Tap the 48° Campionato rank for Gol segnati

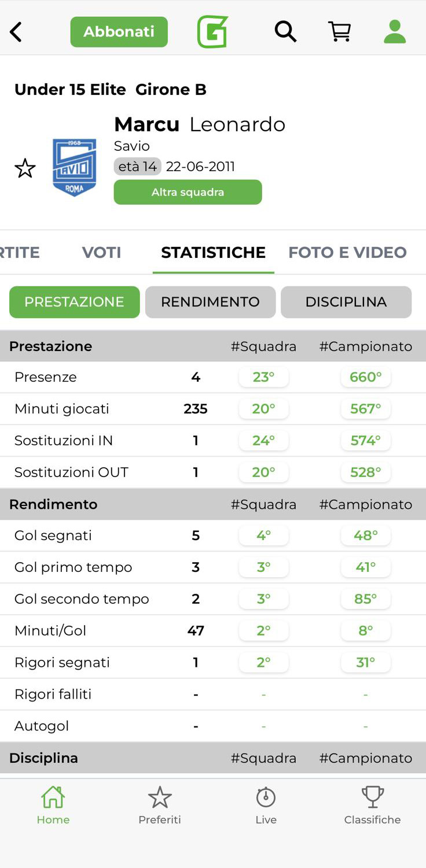click(365, 535)
